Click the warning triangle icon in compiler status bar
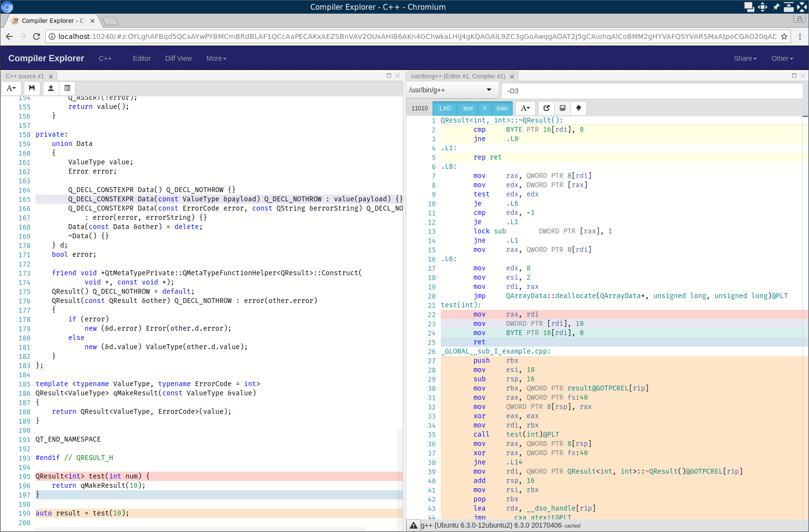Image resolution: width=809 pixels, height=532 pixels. pos(413,525)
